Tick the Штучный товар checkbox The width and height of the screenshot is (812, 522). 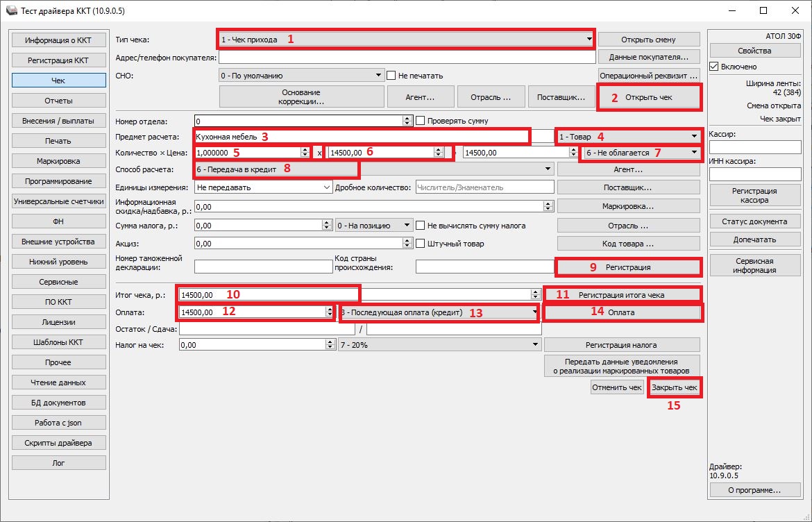pos(420,244)
